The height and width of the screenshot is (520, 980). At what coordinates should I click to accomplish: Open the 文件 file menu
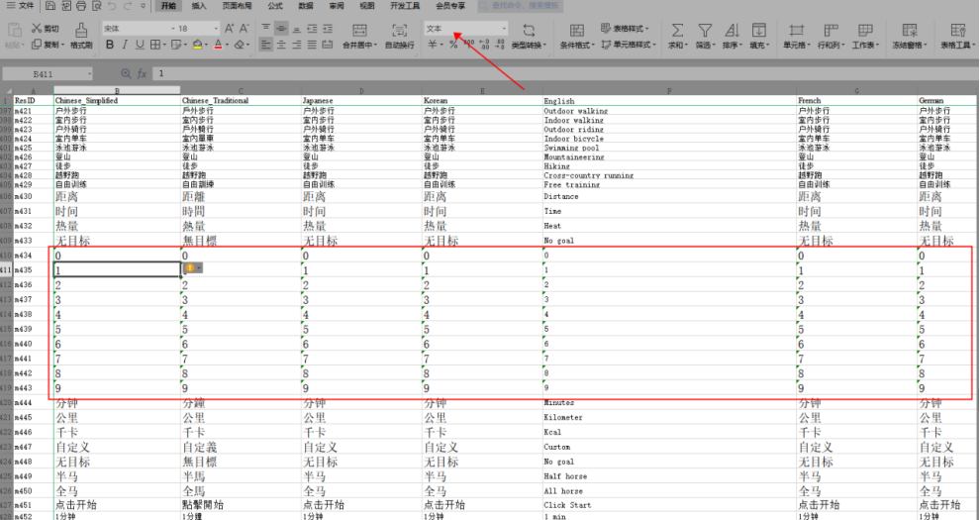pyautogui.click(x=21, y=6)
